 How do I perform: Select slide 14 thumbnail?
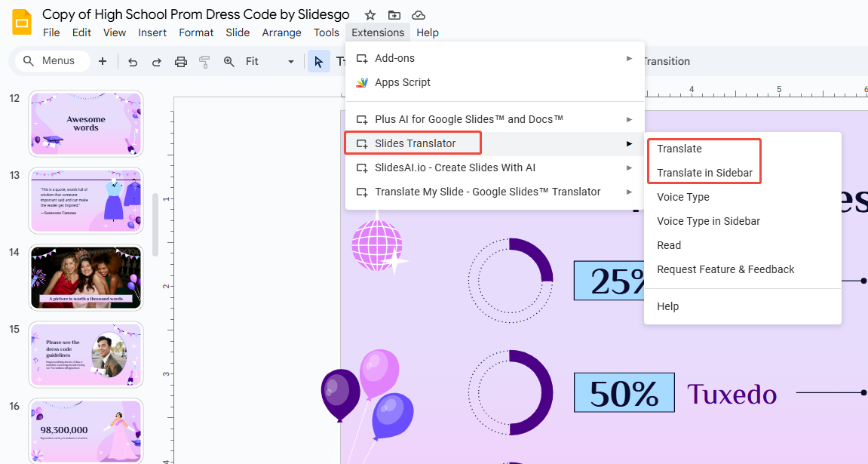(x=85, y=277)
